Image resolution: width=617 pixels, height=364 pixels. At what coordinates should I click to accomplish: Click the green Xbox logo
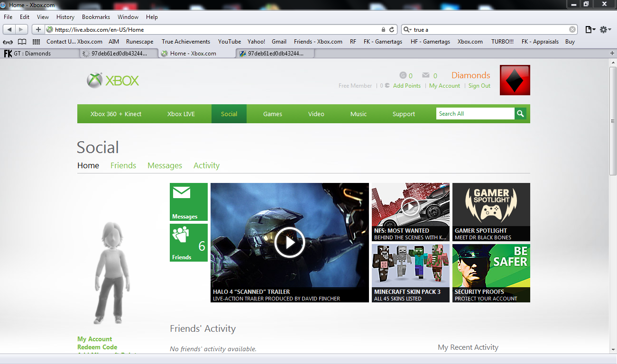click(x=113, y=81)
